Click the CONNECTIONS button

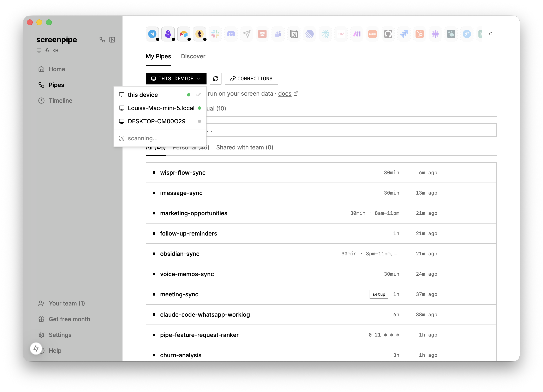251,78
